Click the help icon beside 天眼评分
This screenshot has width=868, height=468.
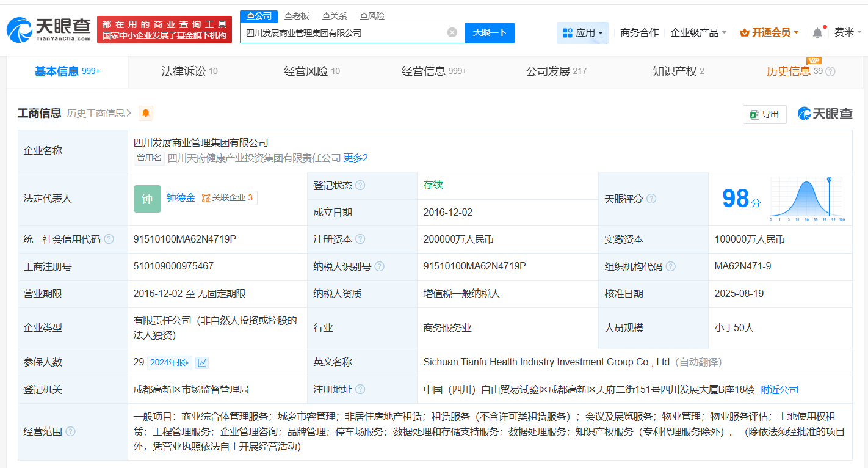click(651, 199)
